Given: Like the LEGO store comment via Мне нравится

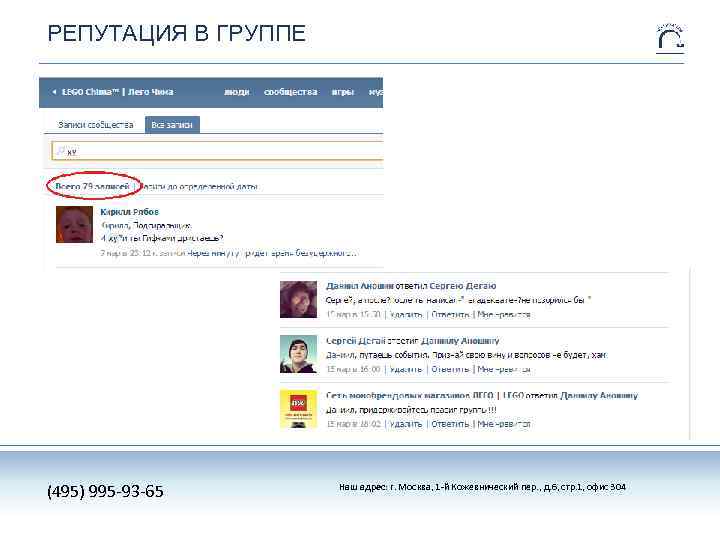Looking at the screenshot, I should 504,424.
